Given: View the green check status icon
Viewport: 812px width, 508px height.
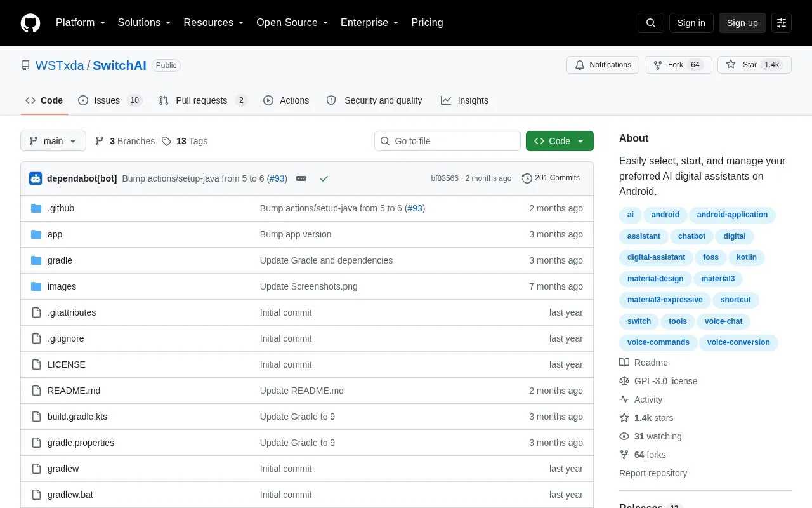Looking at the screenshot, I should point(324,178).
